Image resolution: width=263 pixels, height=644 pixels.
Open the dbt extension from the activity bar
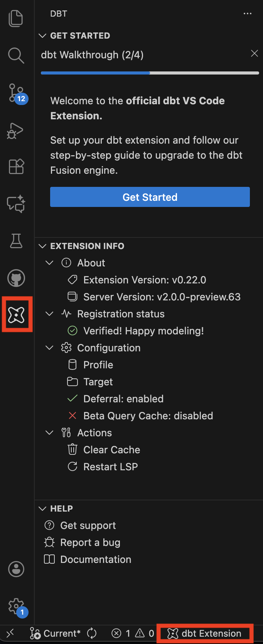tap(17, 314)
